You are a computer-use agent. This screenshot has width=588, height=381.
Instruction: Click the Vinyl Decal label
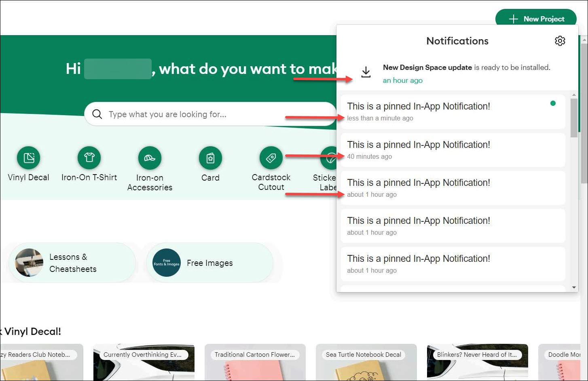click(x=28, y=177)
